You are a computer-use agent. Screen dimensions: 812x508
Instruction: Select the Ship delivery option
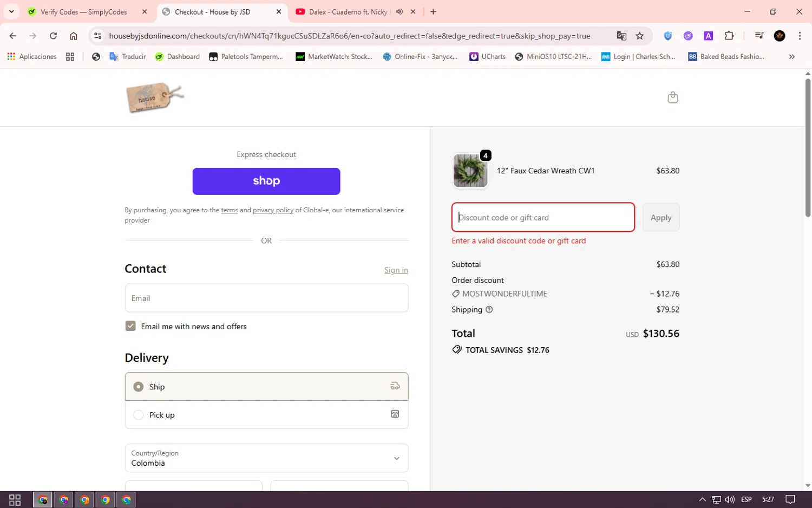pyautogui.click(x=266, y=386)
